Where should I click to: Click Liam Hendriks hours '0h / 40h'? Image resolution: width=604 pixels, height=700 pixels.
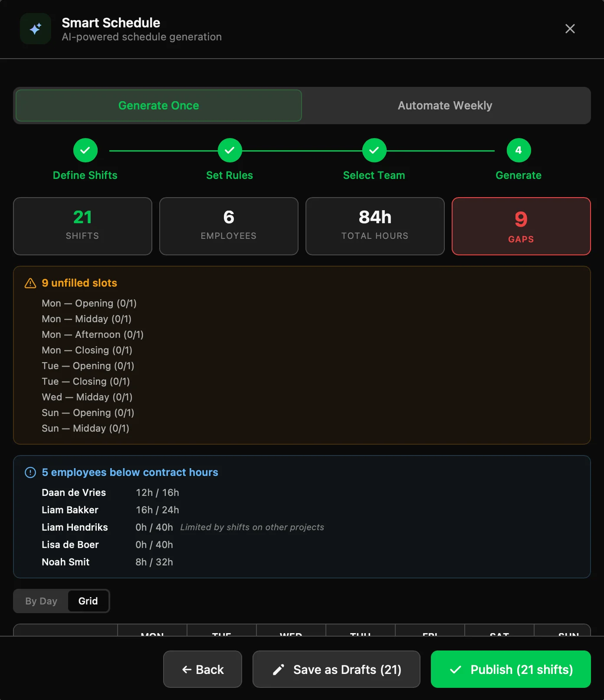point(154,527)
